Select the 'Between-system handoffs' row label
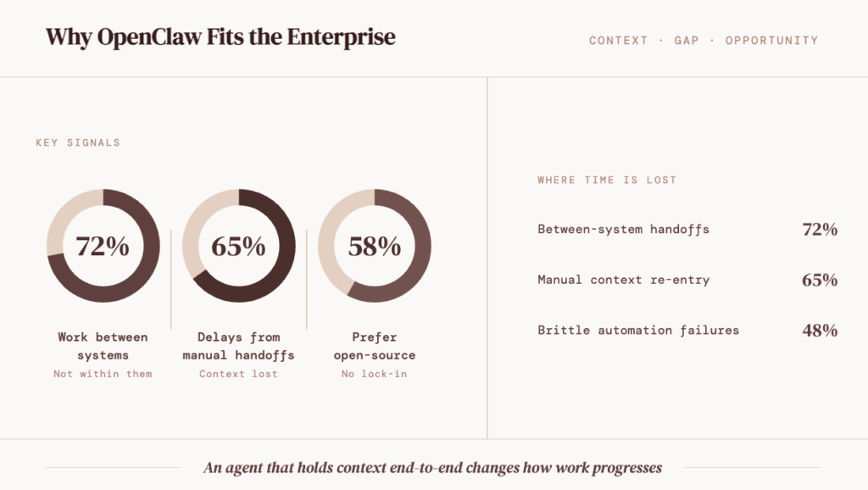The width and height of the screenshot is (868, 490). 623,229
